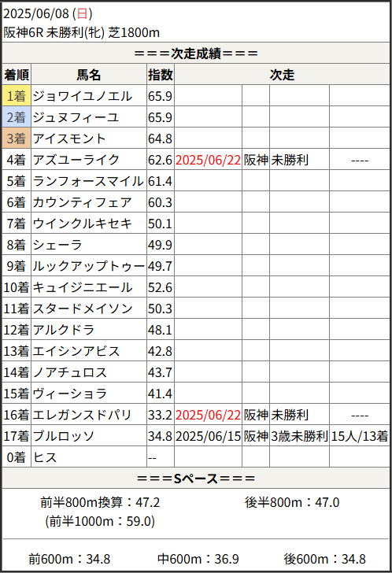Select horse name アズユーライク
Screen dimensions: 392x573
pos(76,160)
